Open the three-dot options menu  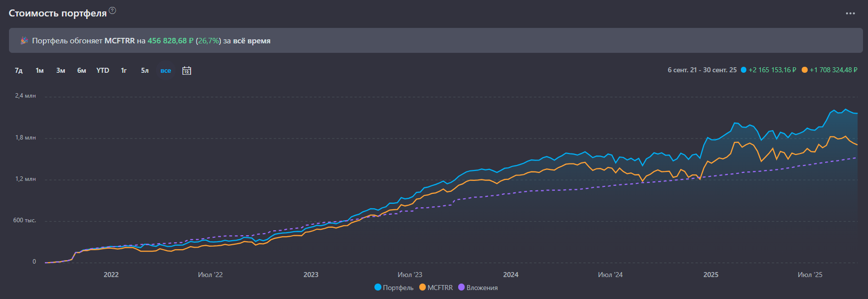850,13
